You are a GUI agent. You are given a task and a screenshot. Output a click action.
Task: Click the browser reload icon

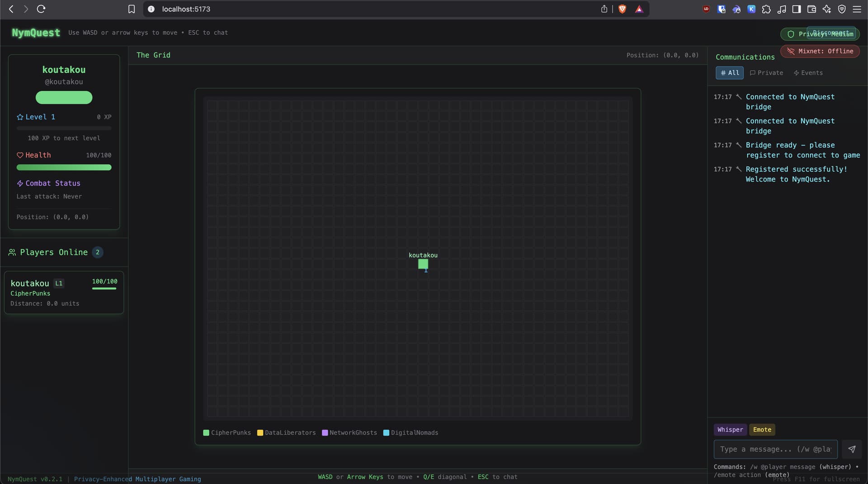tap(41, 9)
